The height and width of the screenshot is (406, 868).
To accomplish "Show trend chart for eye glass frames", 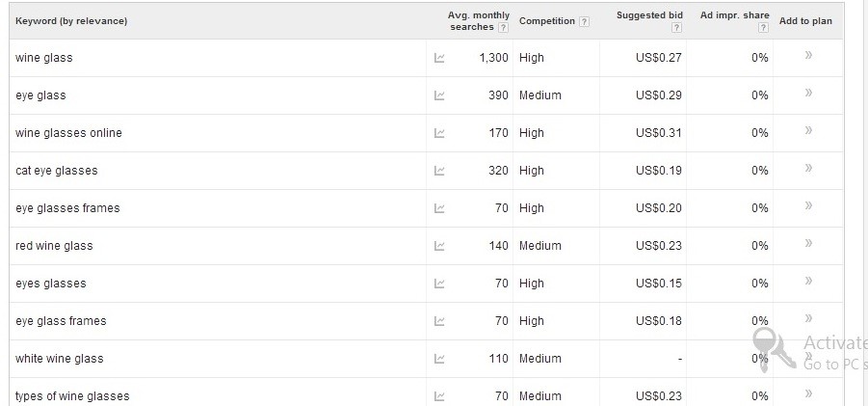I will click(x=439, y=321).
